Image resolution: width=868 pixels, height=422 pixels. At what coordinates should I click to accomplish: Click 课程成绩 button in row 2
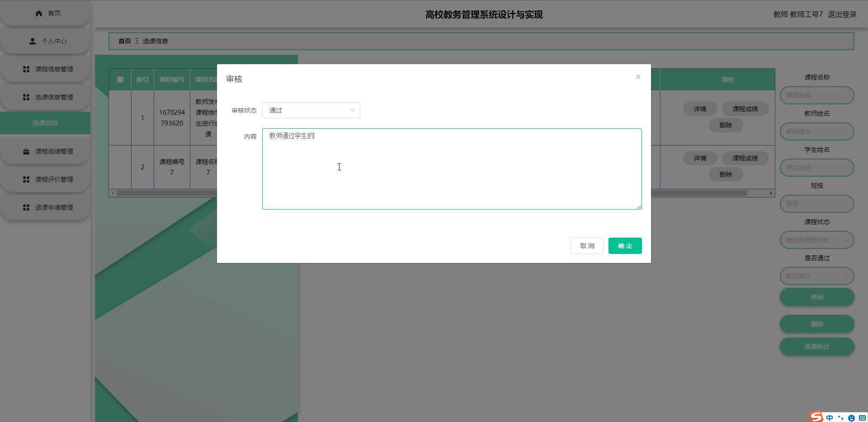point(745,158)
